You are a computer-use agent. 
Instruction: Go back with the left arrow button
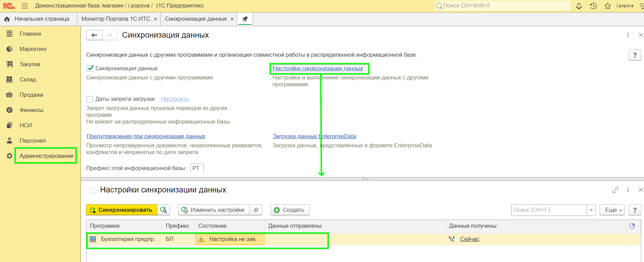coord(94,35)
